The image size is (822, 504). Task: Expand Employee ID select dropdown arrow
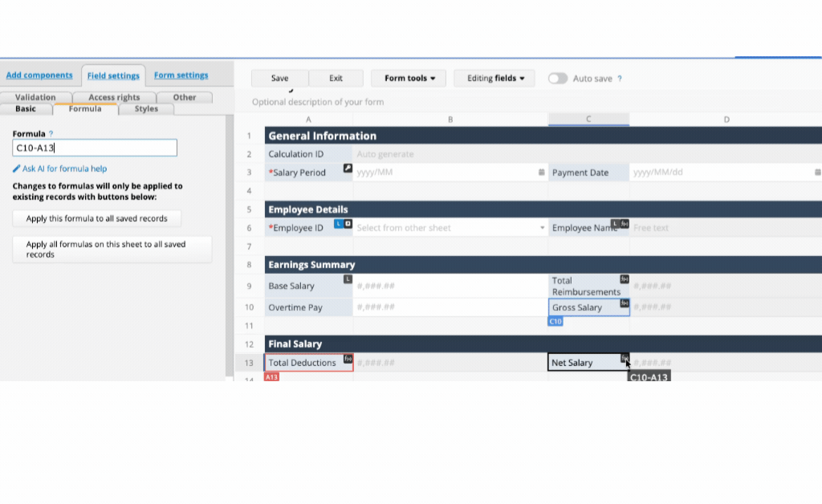coord(542,228)
